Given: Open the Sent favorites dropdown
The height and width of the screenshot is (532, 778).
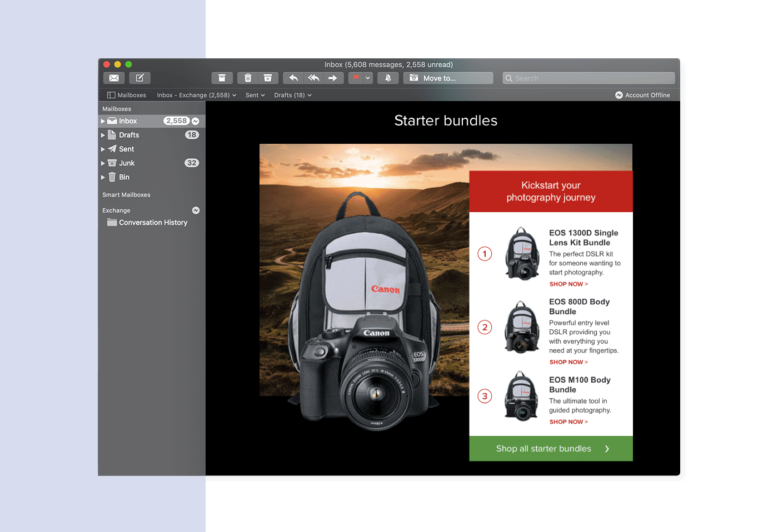Looking at the screenshot, I should tap(255, 95).
